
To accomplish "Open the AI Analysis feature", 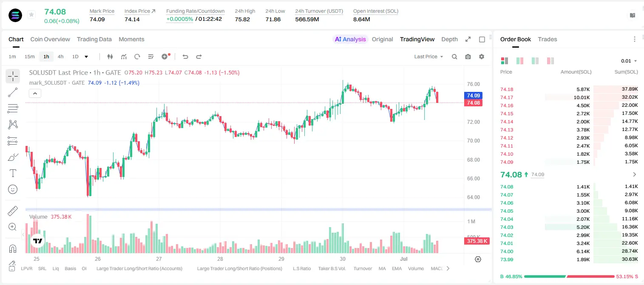I will point(350,39).
